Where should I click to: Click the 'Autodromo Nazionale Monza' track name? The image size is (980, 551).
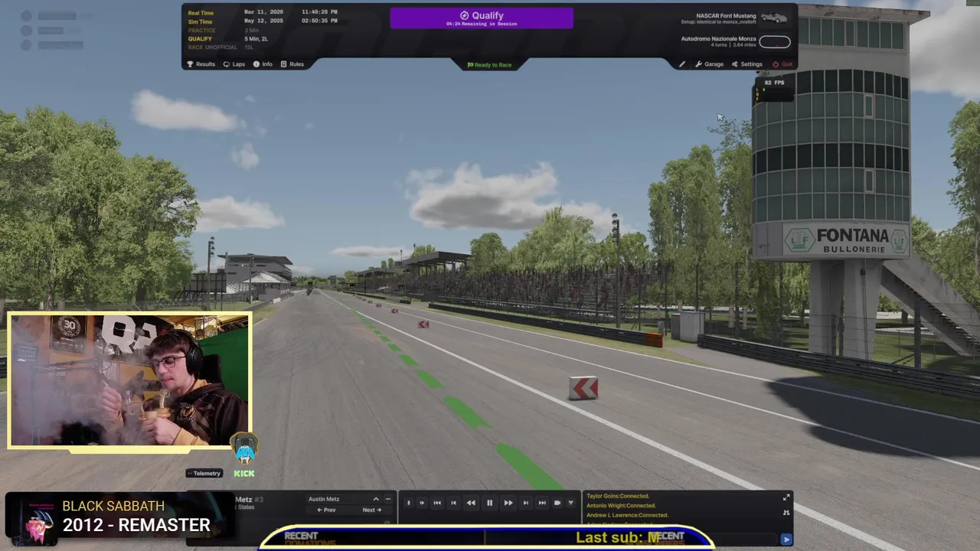pos(718,39)
